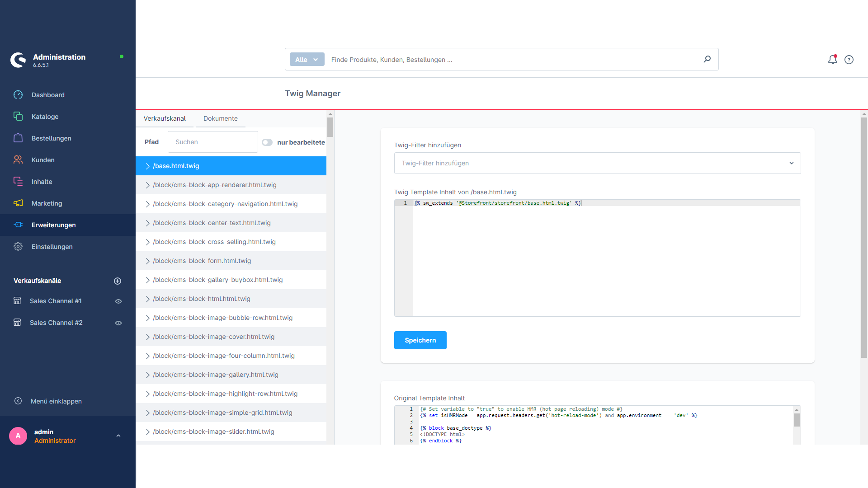Expand the admin user menu chevron
Viewport: 868px width, 488px height.
pyautogui.click(x=118, y=436)
